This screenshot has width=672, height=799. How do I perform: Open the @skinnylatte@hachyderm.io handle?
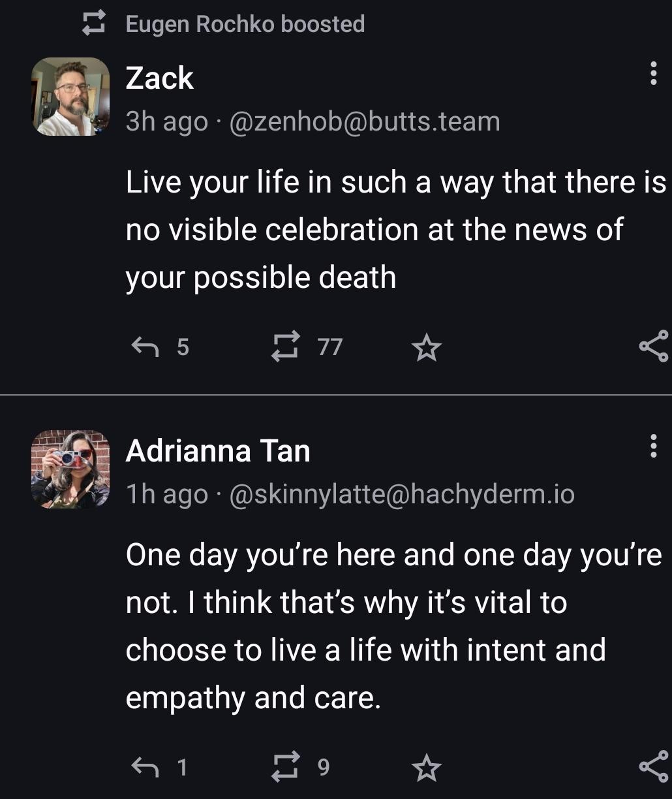tap(402, 494)
